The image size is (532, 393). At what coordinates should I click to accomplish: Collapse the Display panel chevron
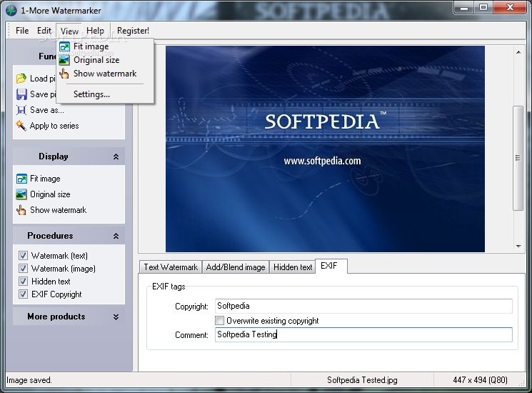click(116, 156)
